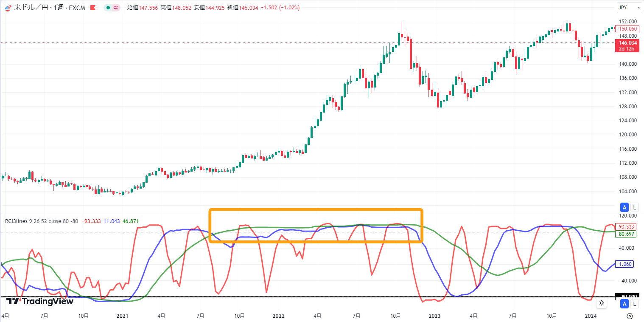Click the green dot market status indicator
Screen dimensions: 644x322
click(x=109, y=7)
